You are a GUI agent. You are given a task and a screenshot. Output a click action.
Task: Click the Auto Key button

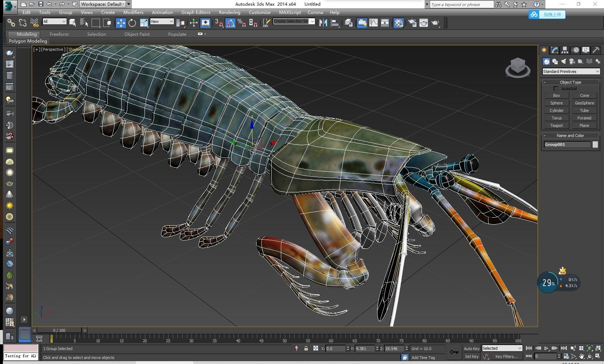click(471, 349)
